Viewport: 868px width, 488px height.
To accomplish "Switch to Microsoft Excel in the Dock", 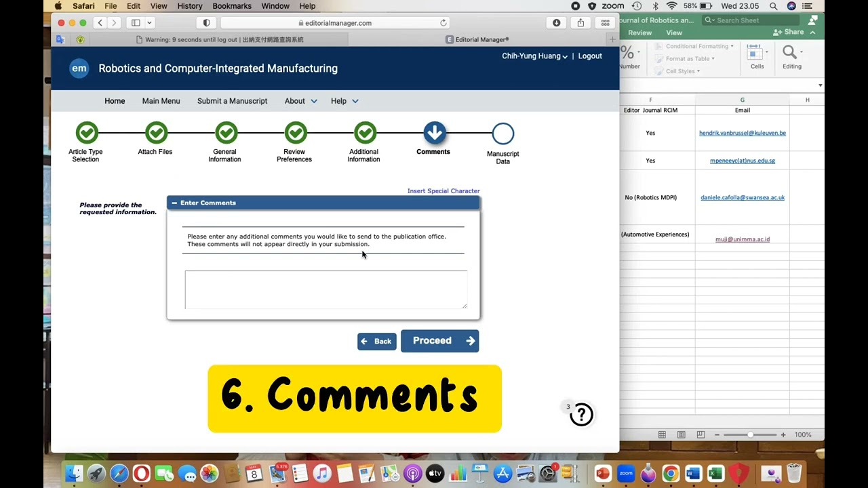I will coord(715,474).
